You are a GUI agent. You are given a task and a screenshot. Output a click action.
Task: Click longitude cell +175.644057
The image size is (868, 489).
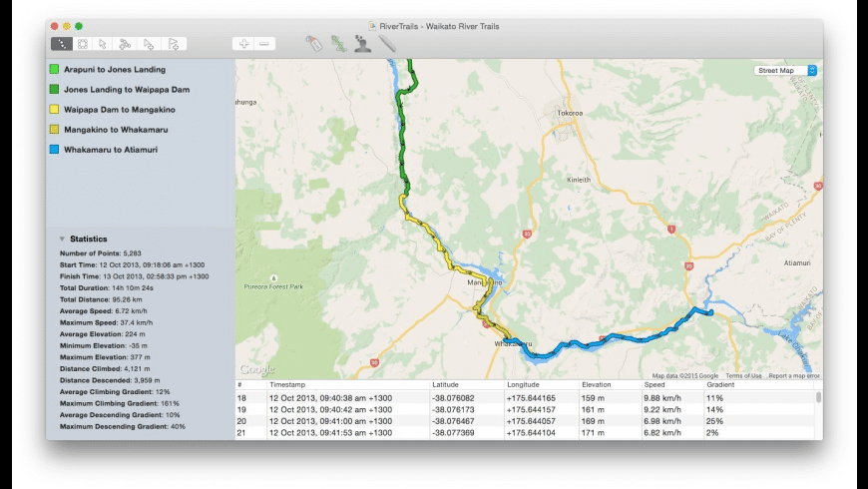coord(531,421)
